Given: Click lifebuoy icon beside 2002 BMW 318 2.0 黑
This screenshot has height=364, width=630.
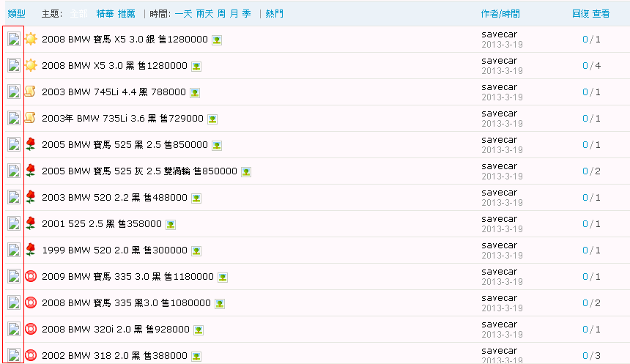Looking at the screenshot, I should click(x=31, y=355).
